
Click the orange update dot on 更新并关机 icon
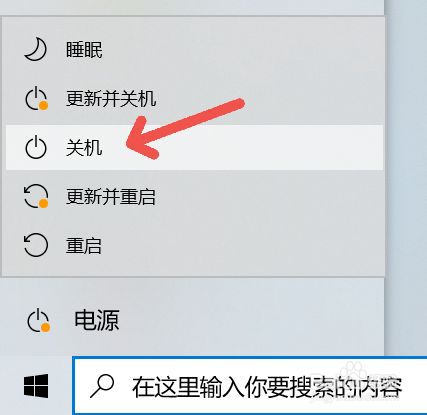[44, 106]
